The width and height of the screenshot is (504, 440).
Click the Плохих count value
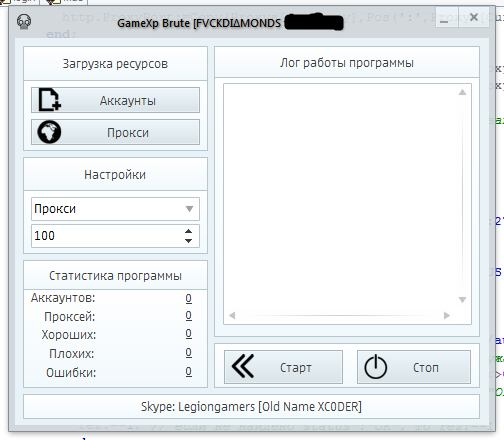[x=188, y=352]
